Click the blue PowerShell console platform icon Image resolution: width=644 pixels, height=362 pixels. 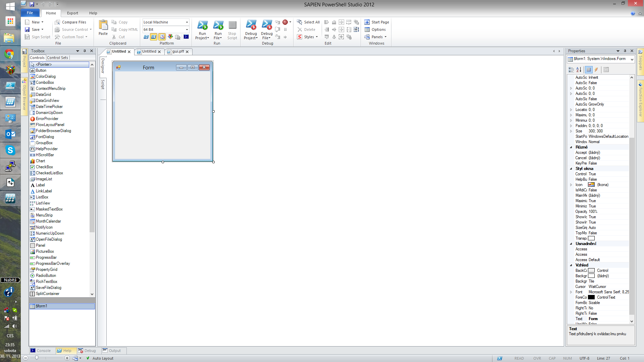pyautogui.click(x=186, y=37)
